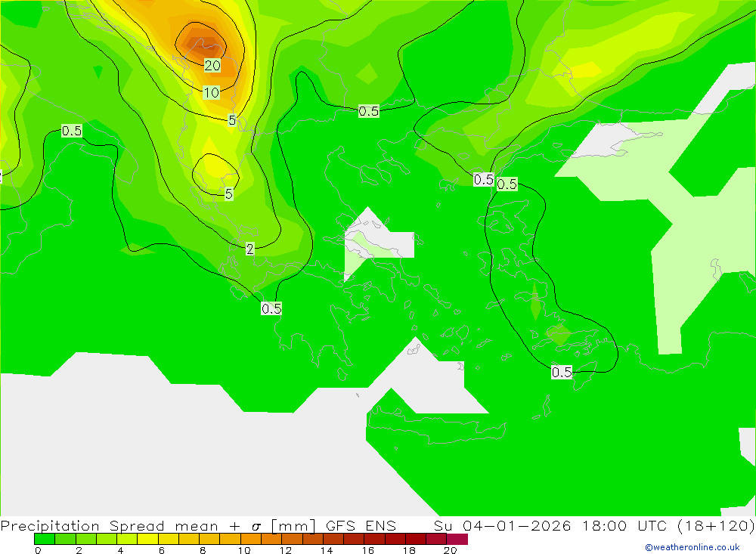The height and width of the screenshot is (554, 756).
Task: Click the legend tick label 10
Action: point(244,550)
